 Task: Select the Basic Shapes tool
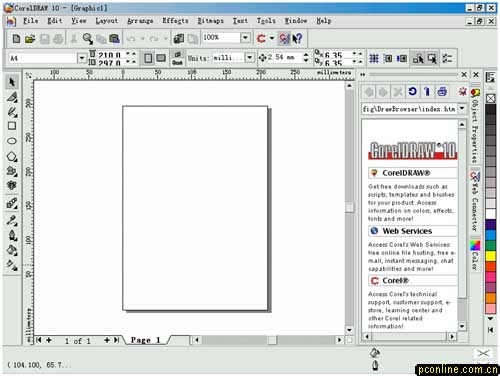tap(12, 171)
